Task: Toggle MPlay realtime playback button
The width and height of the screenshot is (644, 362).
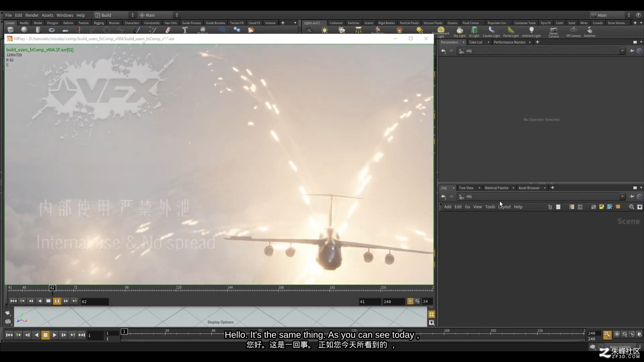Action: [x=410, y=301]
